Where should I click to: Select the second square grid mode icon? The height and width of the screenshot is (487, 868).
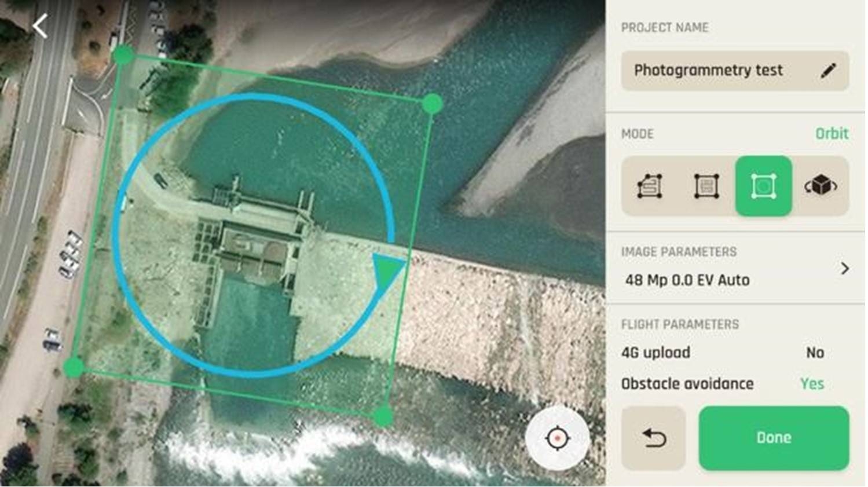(706, 186)
